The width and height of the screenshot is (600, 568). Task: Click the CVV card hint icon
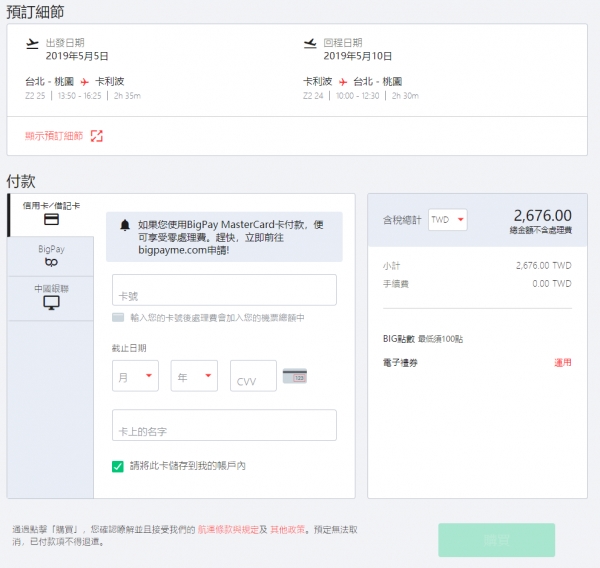(x=294, y=376)
